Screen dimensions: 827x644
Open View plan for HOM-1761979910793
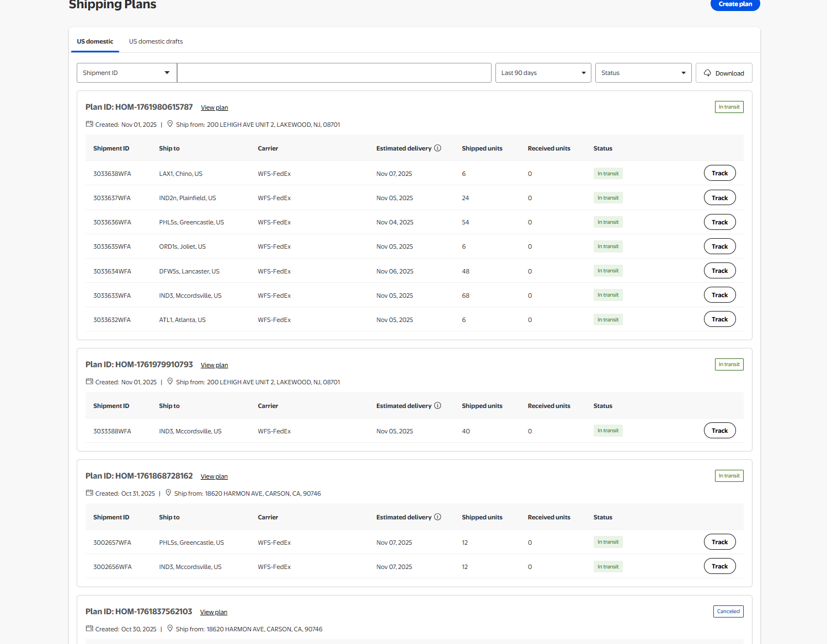click(214, 365)
